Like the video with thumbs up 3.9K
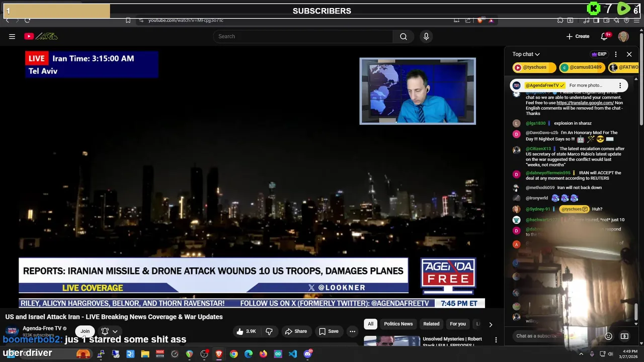This screenshot has height=362, width=644. click(247, 331)
